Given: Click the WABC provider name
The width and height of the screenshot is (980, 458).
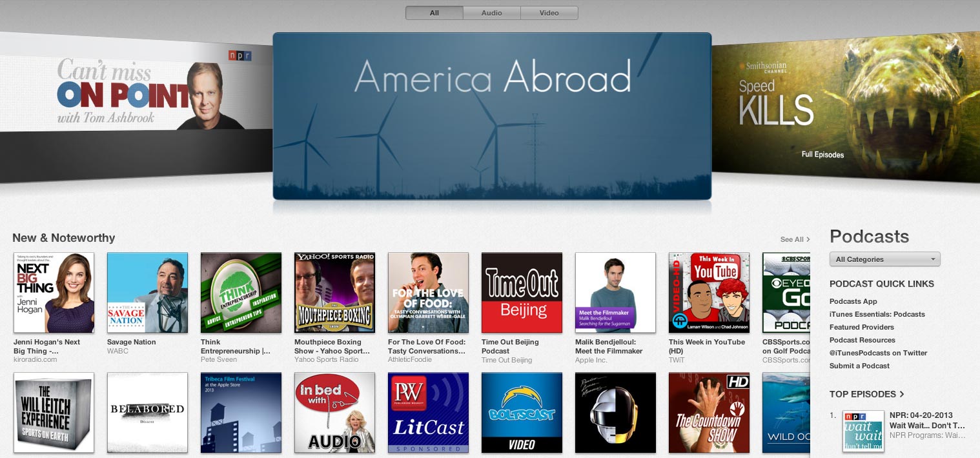Looking at the screenshot, I should click(x=118, y=351).
